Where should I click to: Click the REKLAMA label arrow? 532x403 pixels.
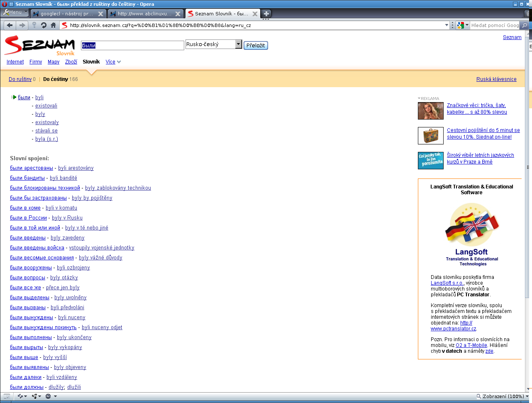(x=419, y=99)
